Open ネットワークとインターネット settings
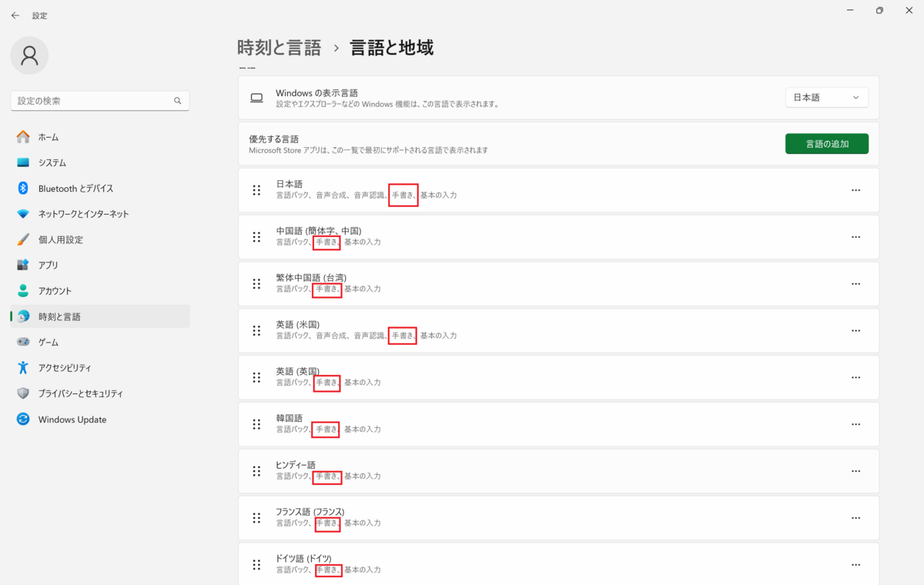924x585 pixels. 100,214
